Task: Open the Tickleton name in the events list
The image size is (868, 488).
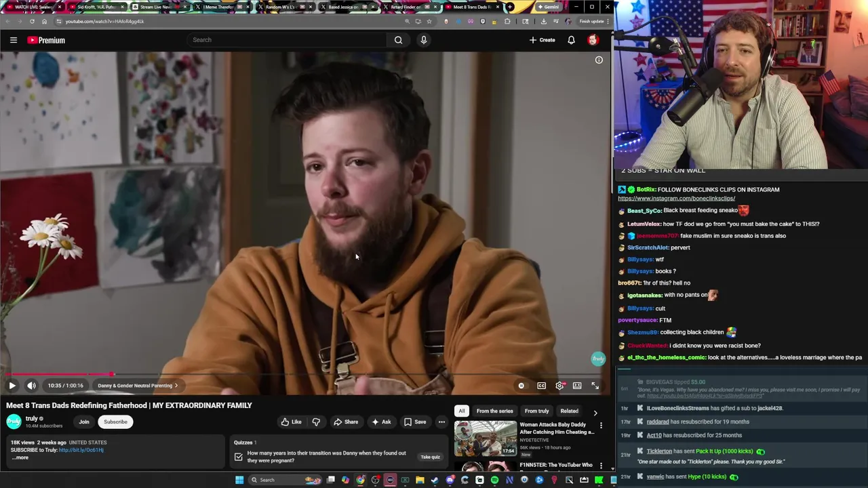Action: click(x=659, y=451)
